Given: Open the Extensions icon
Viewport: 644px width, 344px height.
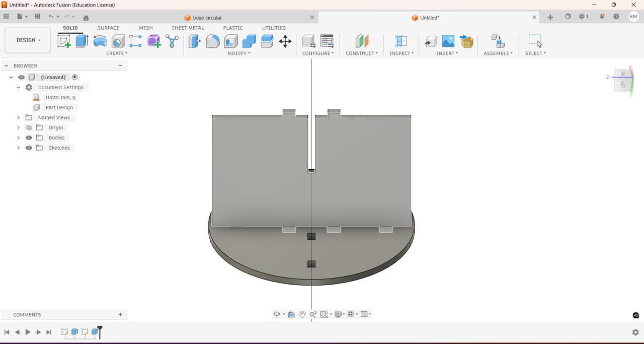Looking at the screenshot, I should coord(568,17).
